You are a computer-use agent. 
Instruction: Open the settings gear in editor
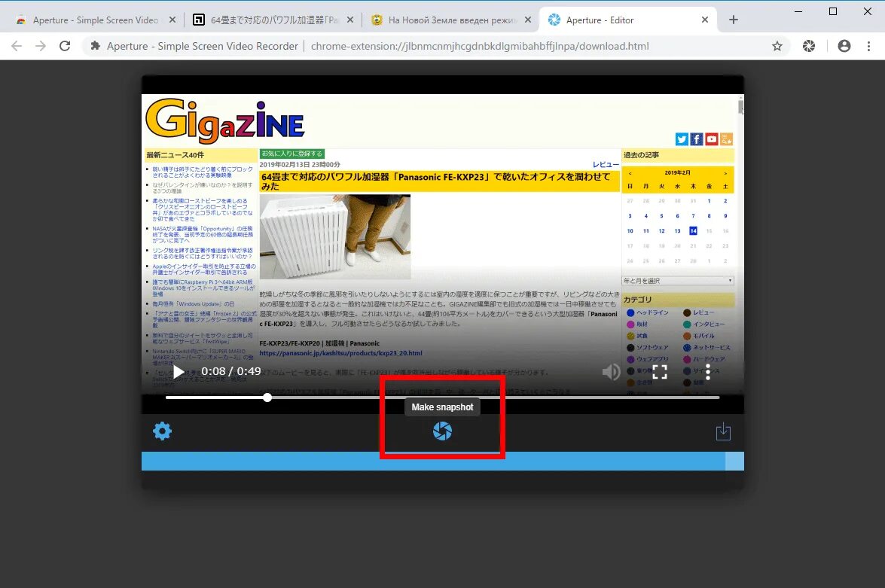click(x=162, y=431)
